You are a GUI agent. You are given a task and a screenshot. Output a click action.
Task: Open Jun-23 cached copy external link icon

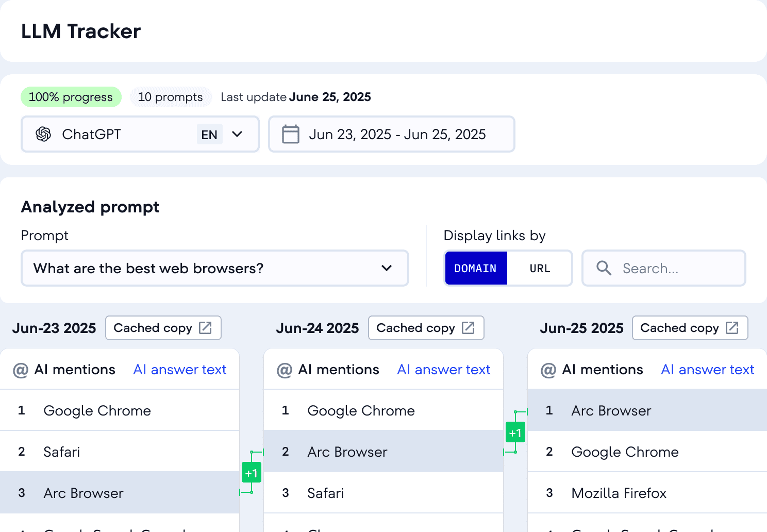click(205, 328)
